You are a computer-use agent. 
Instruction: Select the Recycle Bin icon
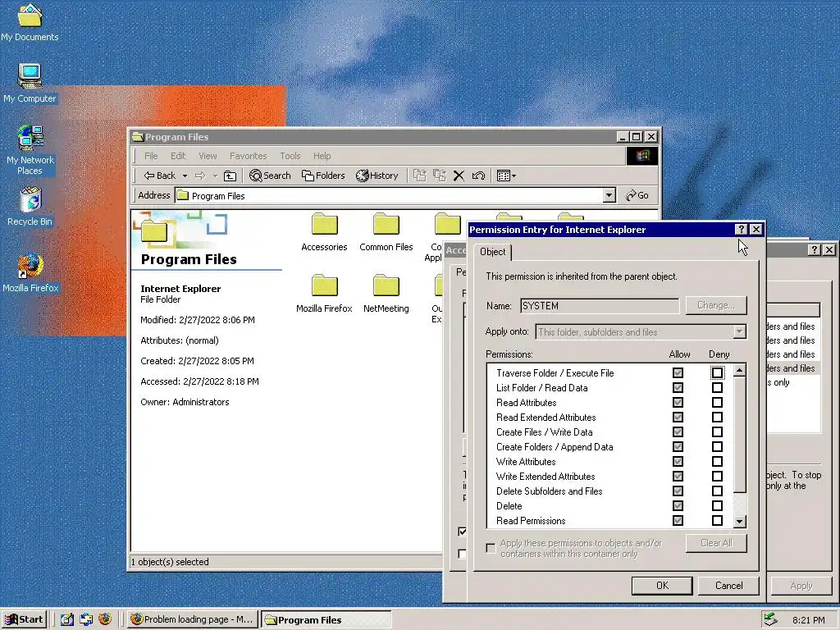pos(30,206)
